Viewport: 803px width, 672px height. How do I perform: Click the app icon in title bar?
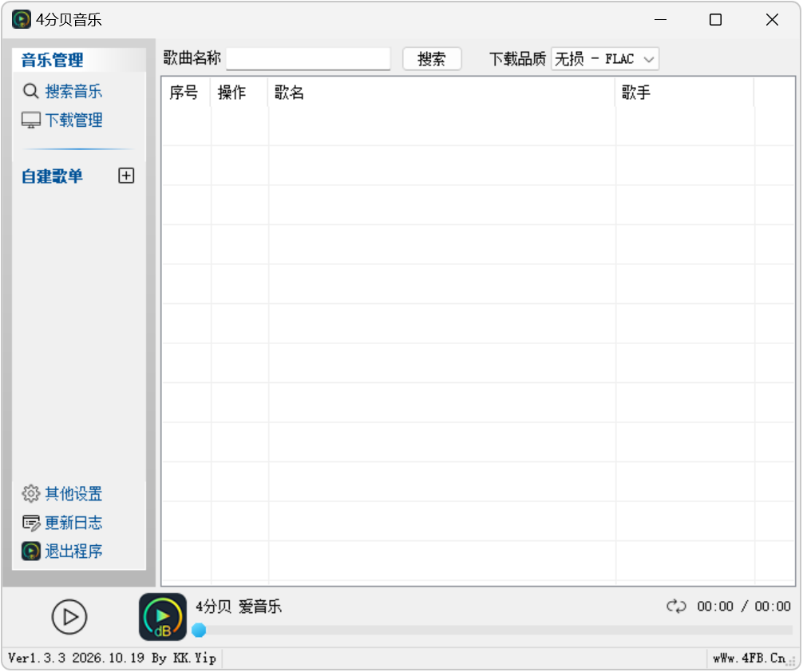(21, 19)
